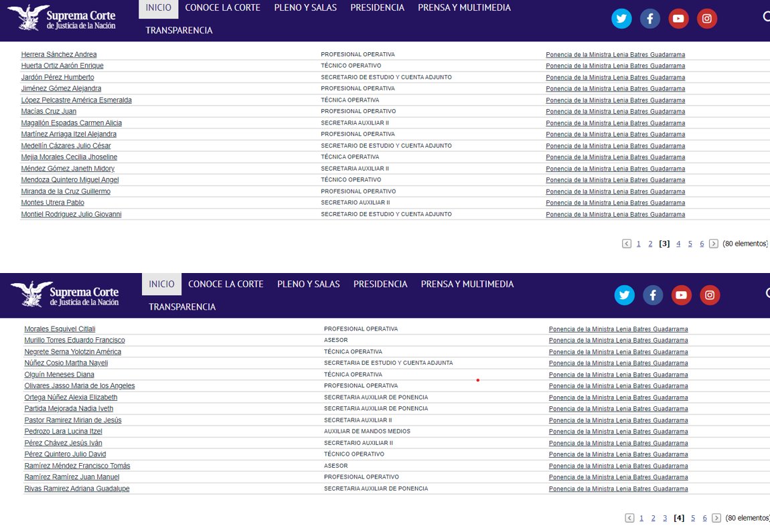
Task: Open TRANSPARENCIA menu in upper header
Action: tap(179, 30)
